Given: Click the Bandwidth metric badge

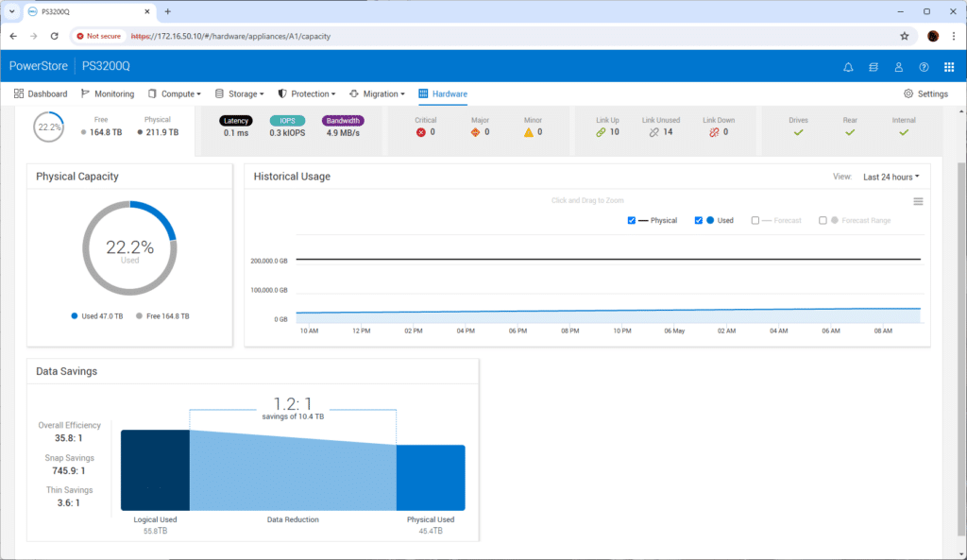Looking at the screenshot, I should coord(343,121).
